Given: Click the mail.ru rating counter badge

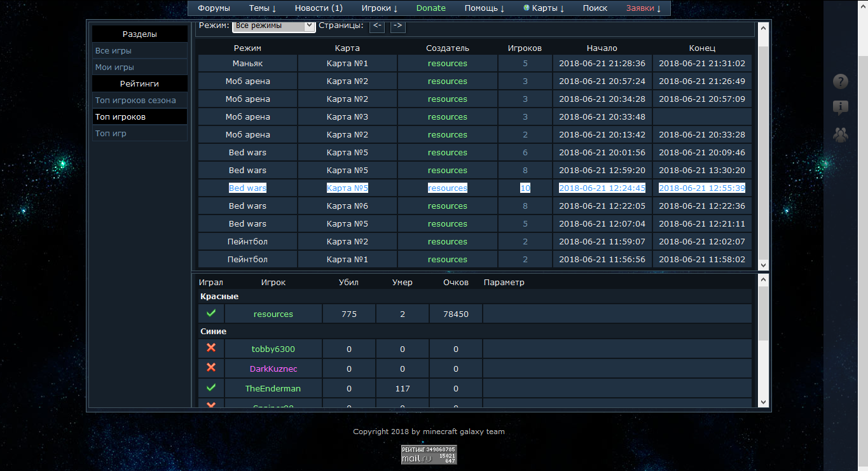Looking at the screenshot, I should 429,454.
